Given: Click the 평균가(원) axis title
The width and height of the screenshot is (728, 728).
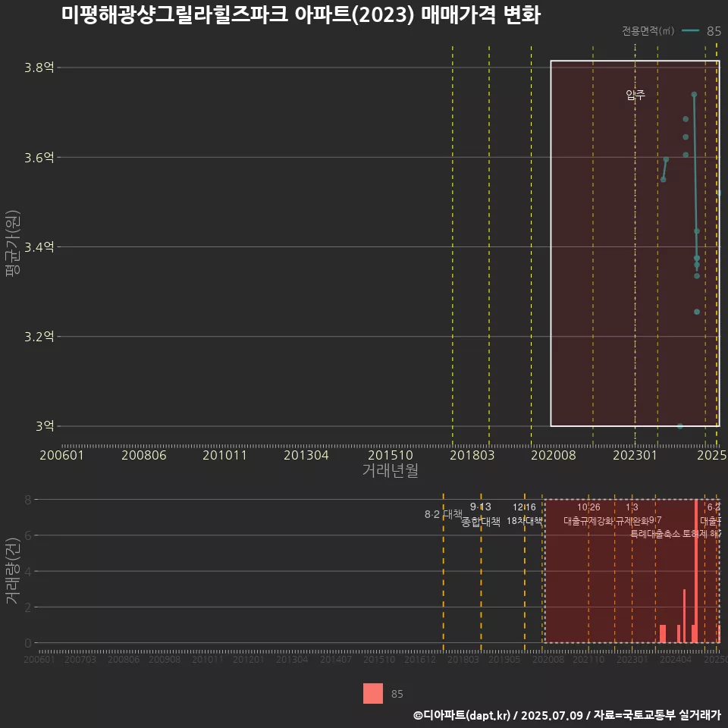Looking at the screenshot, I should tap(13, 243).
